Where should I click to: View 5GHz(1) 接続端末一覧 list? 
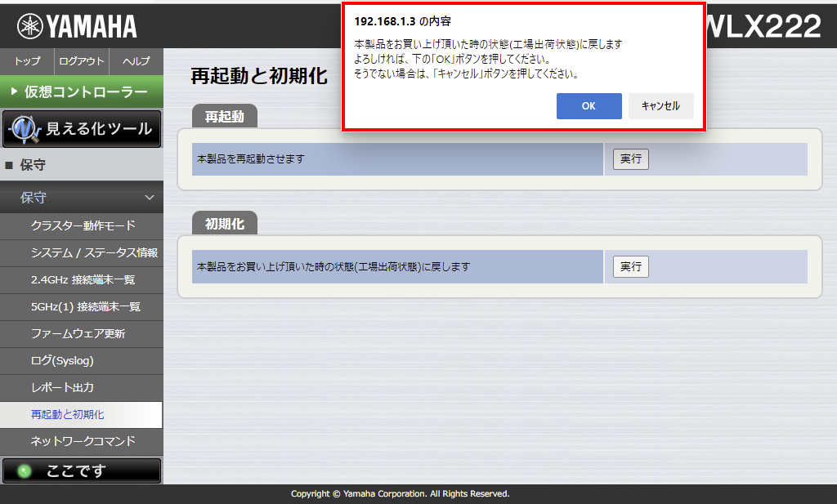85,306
